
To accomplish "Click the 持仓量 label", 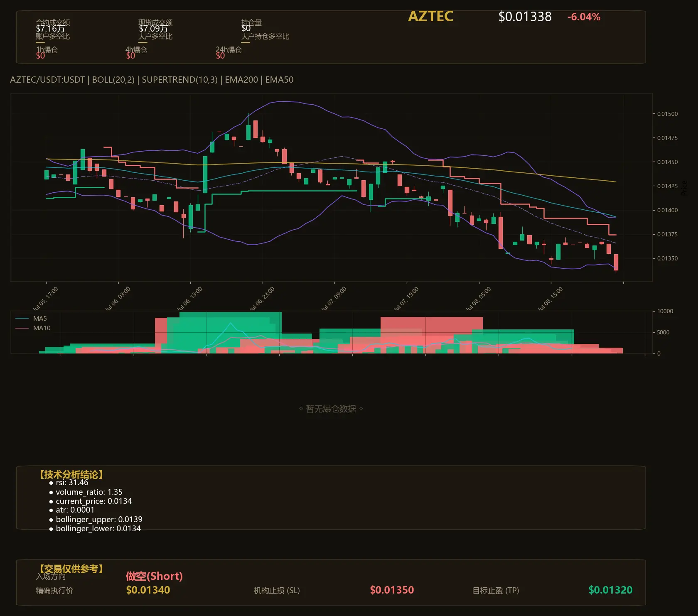I will (x=251, y=22).
